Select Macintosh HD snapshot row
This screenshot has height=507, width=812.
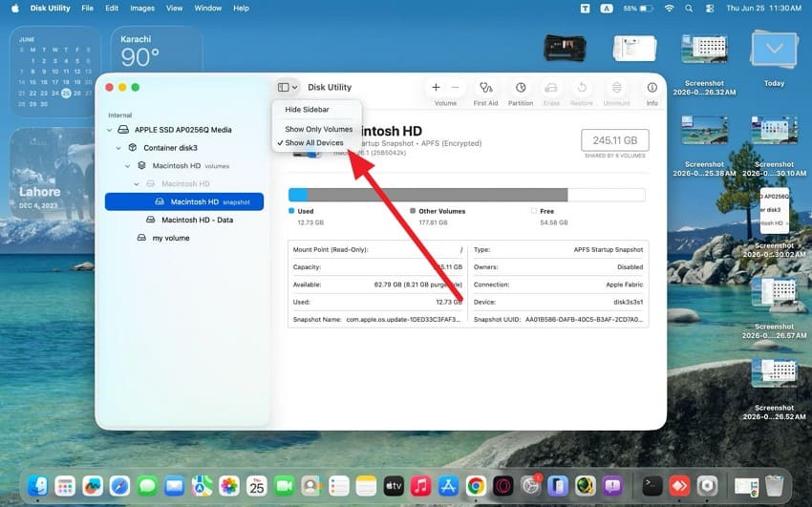click(184, 201)
